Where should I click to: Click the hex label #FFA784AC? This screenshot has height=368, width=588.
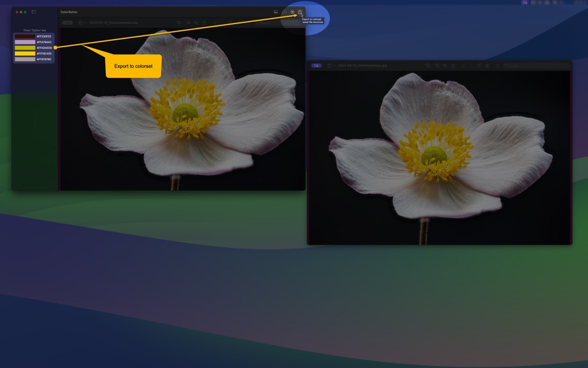(x=44, y=42)
